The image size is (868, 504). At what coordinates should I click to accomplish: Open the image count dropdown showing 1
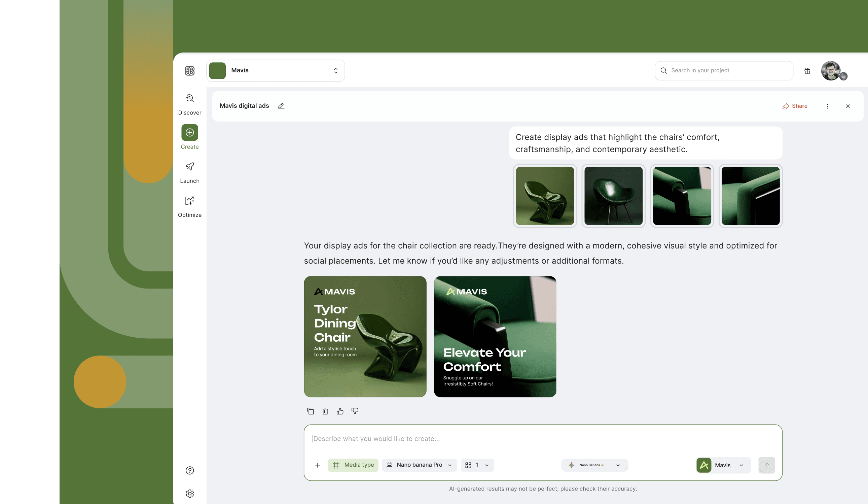click(477, 465)
